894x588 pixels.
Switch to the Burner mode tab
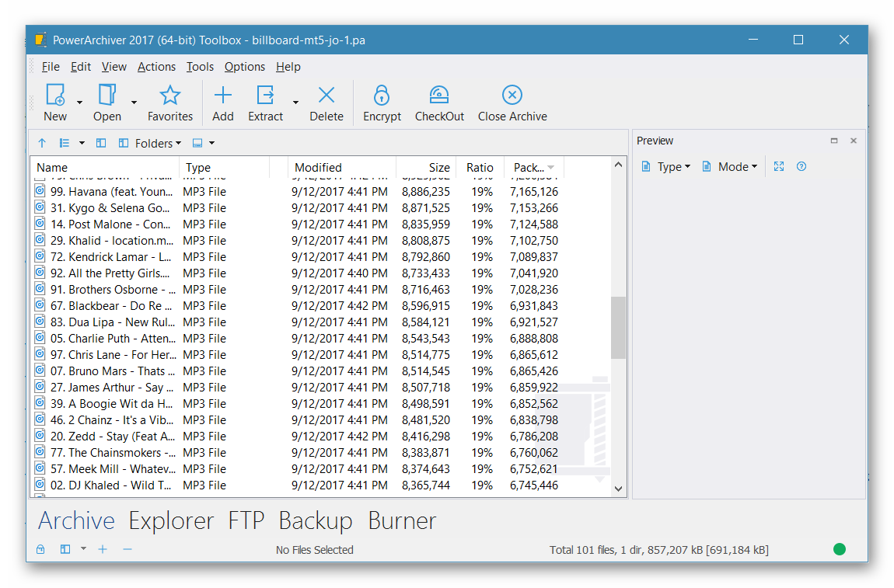pyautogui.click(x=402, y=520)
